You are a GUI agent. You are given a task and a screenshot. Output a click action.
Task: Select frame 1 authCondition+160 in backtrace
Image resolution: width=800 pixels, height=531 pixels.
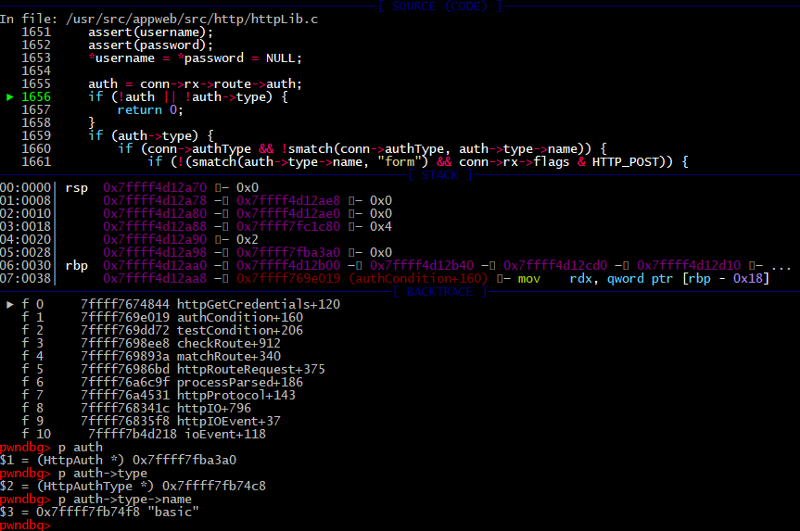click(162, 318)
